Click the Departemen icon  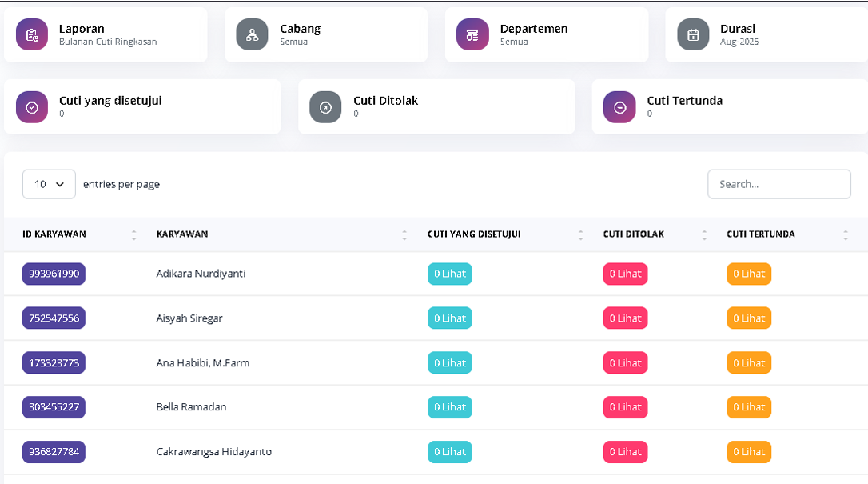[x=472, y=34]
